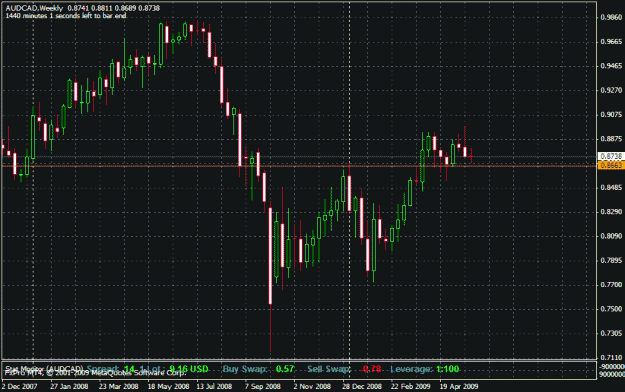625x392 pixels.
Task: Click the Sell Swap value -0.78
Action: click(x=371, y=369)
